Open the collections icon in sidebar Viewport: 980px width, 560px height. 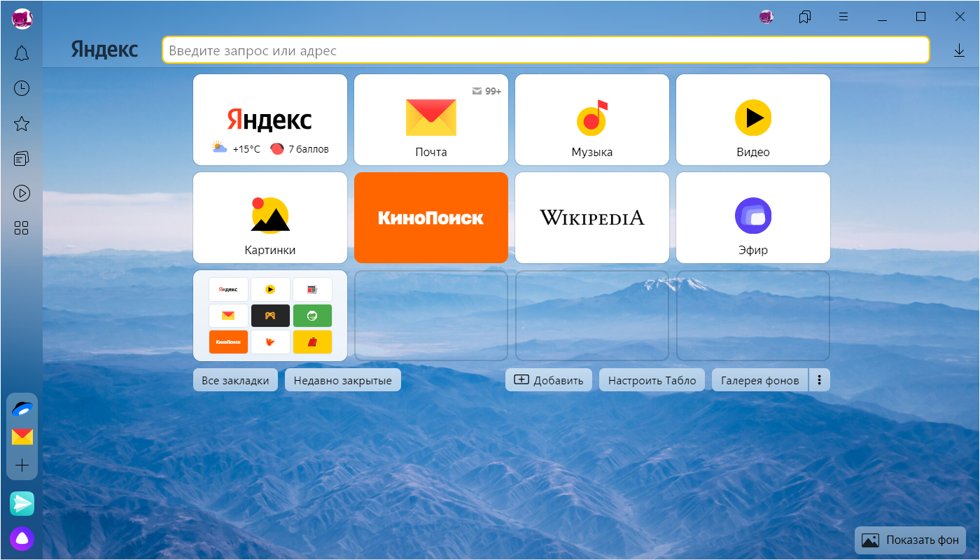tap(22, 159)
